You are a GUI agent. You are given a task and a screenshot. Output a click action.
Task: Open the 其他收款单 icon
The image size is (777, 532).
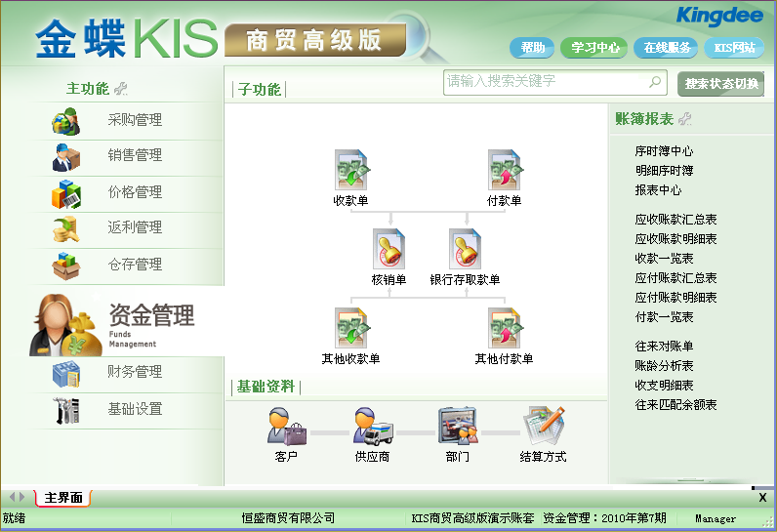[350, 329]
